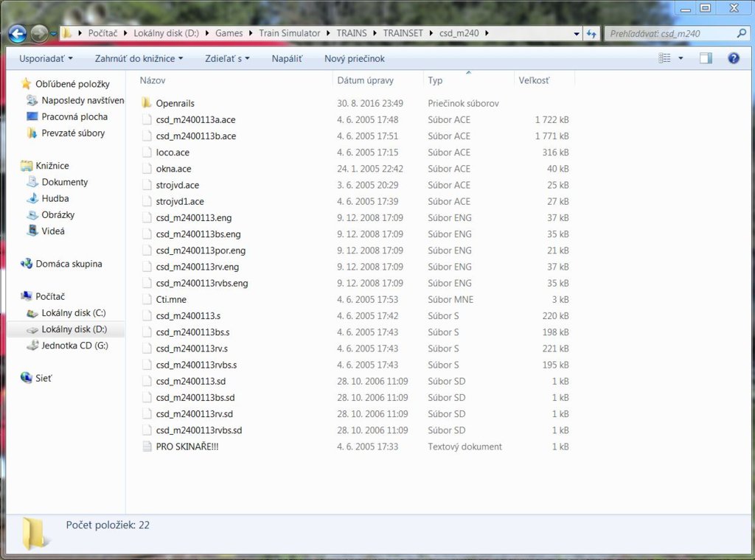Click the Train Simulator breadcrumb segment

[289, 33]
